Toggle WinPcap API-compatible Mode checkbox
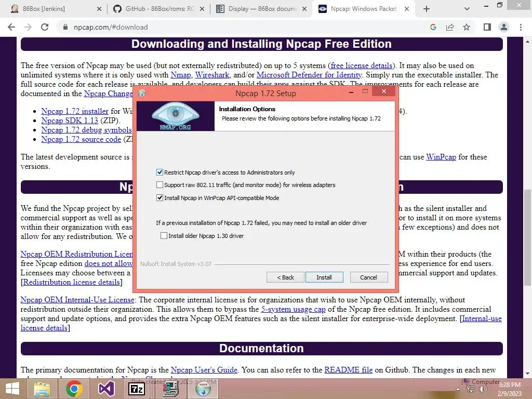 click(x=159, y=198)
